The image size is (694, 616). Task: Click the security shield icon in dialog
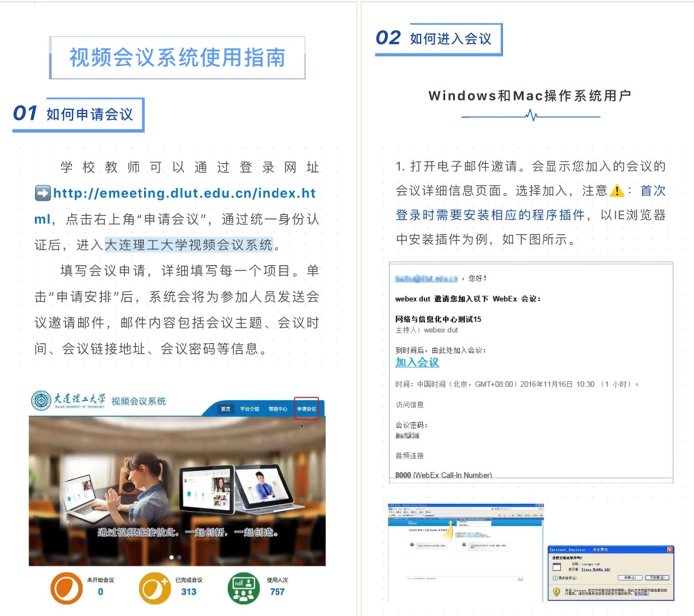[556, 592]
